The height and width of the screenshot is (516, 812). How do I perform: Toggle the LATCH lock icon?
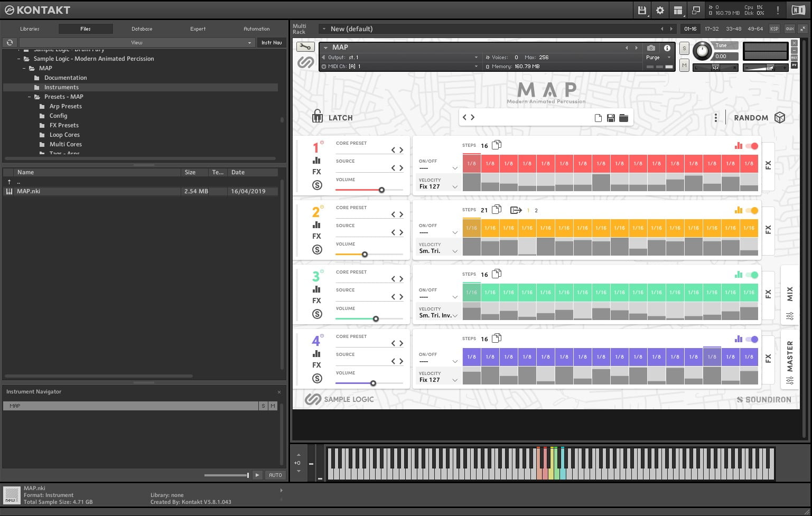point(317,116)
